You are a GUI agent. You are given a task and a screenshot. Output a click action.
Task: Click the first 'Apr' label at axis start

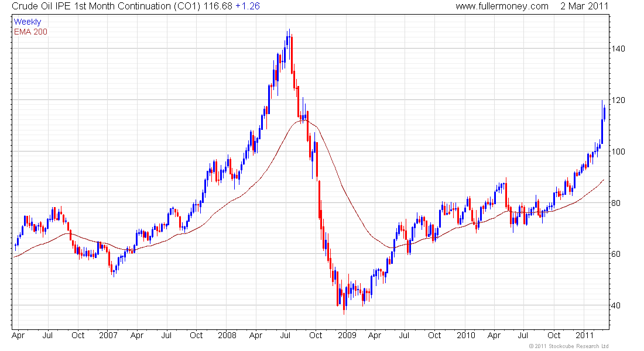pyautogui.click(x=18, y=335)
